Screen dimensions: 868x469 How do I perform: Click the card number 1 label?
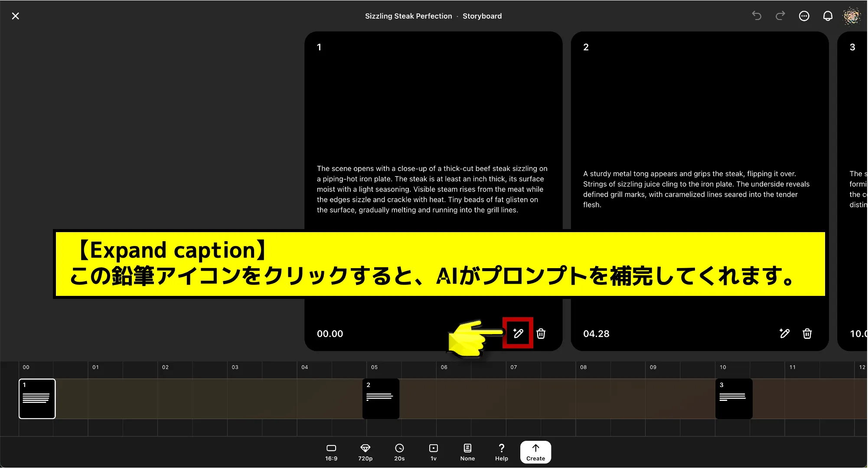(319, 47)
